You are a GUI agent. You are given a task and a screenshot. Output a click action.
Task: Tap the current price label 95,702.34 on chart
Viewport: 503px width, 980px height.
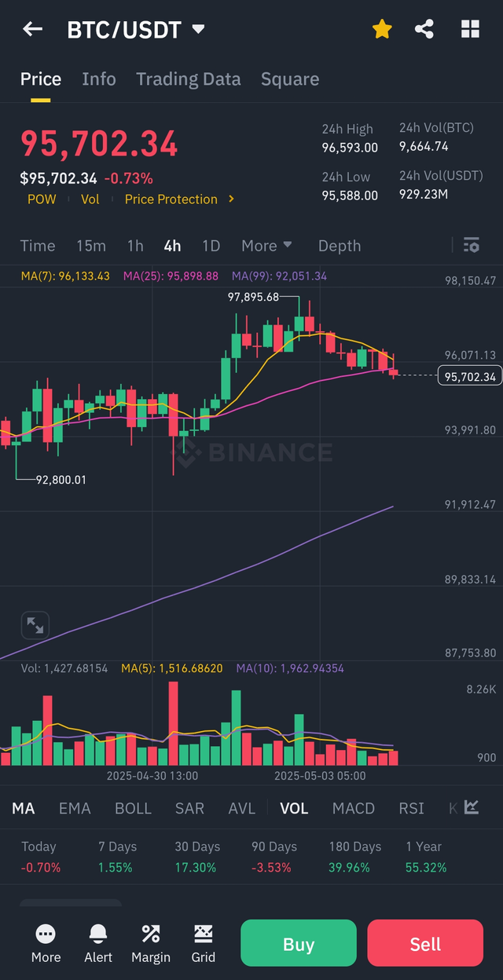(470, 377)
